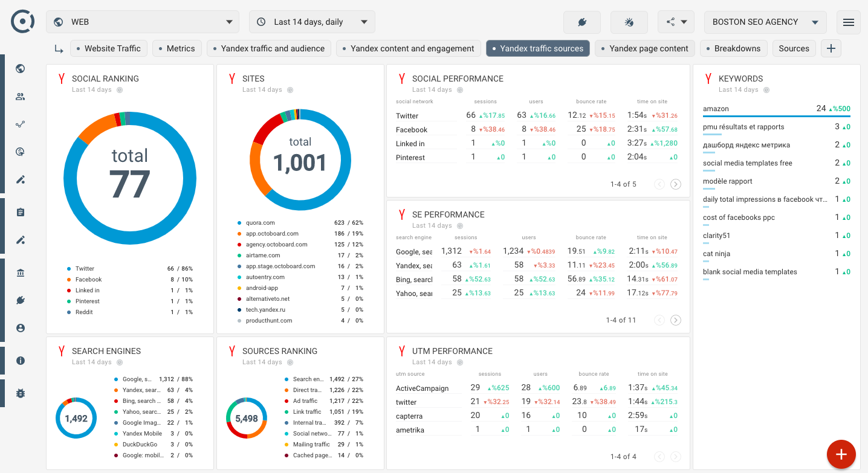Click the capterra row in UTM Performance

coord(537,416)
